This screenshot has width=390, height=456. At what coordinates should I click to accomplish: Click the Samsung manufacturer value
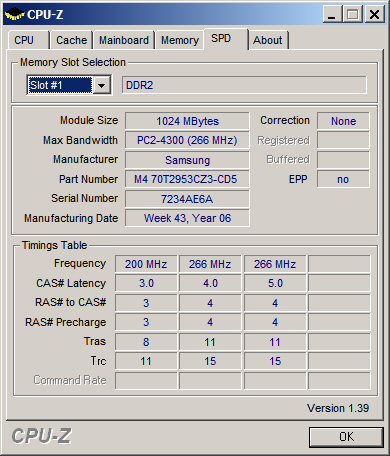click(x=187, y=160)
